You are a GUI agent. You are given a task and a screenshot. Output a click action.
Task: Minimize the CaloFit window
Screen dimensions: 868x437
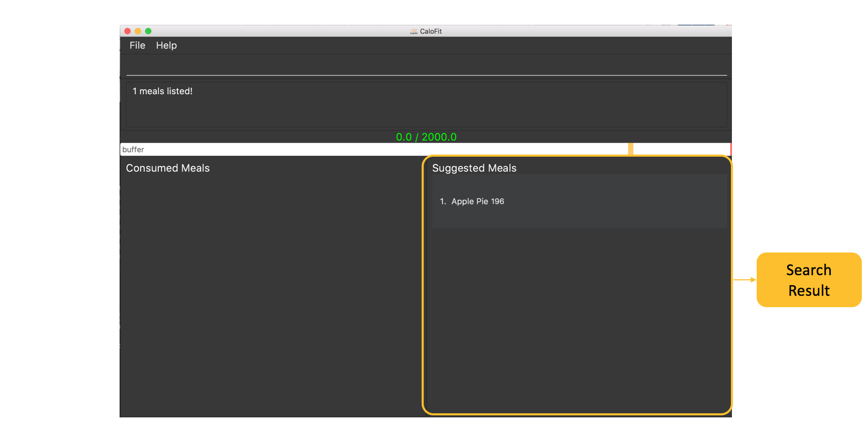138,31
